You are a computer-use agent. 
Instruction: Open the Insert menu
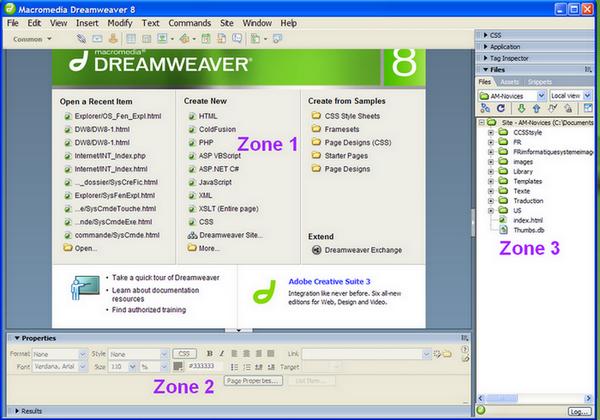point(87,23)
